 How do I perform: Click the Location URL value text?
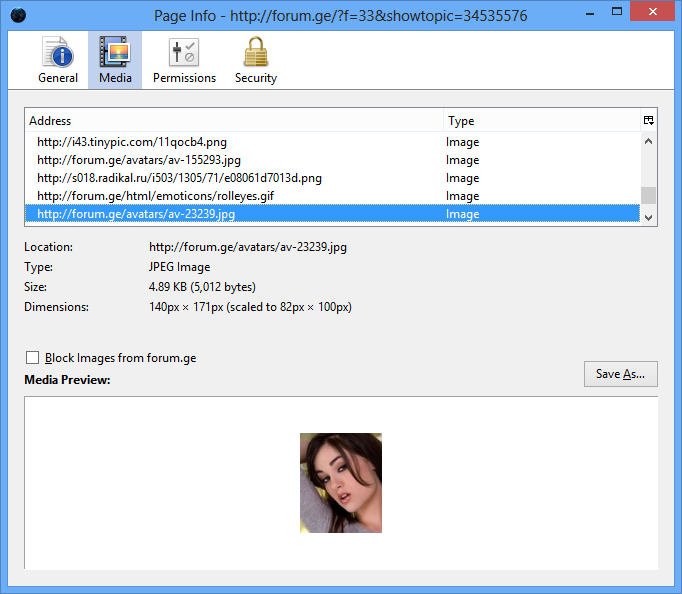point(248,247)
